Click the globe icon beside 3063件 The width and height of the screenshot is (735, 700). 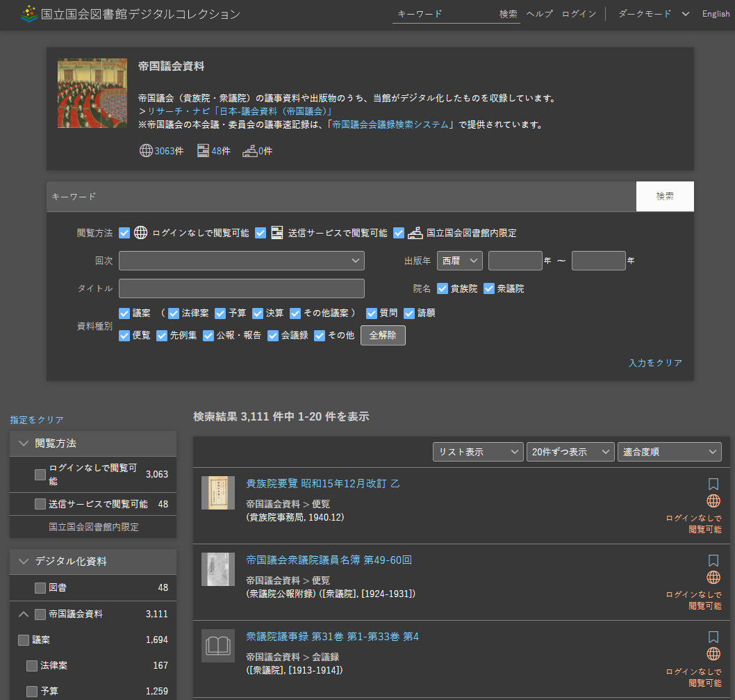tap(146, 151)
